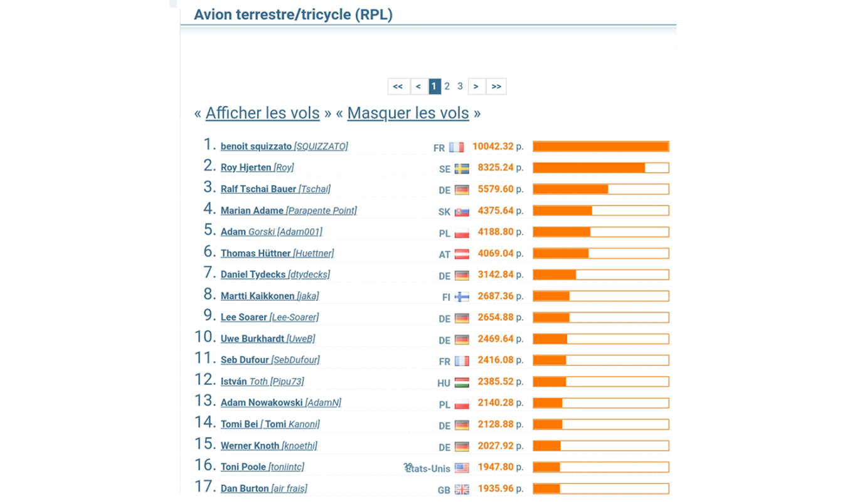Go to the last page with >> button

click(x=496, y=87)
